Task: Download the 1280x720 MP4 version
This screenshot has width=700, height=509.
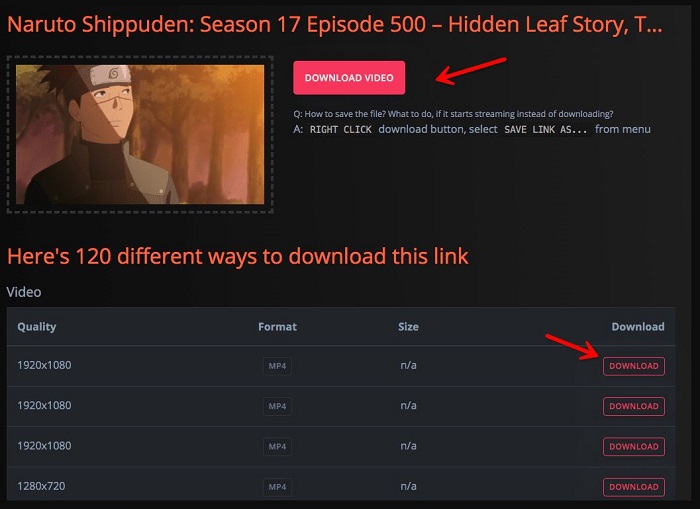Action: click(633, 487)
